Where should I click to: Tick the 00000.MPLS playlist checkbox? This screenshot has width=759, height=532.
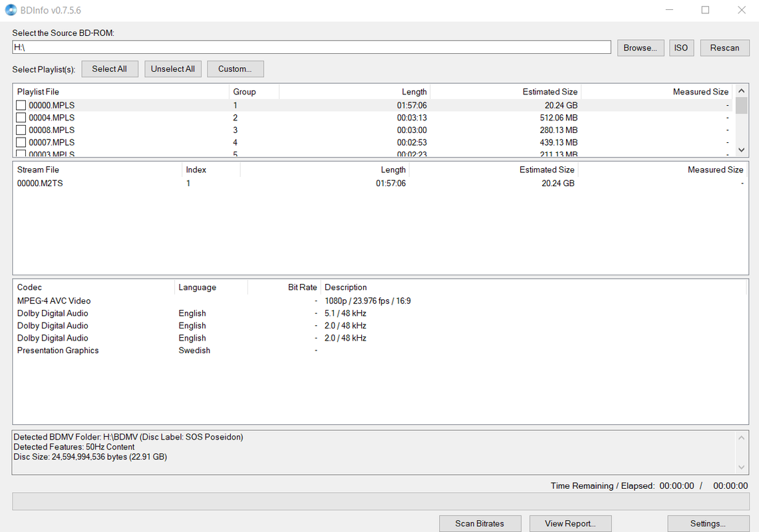click(21, 105)
